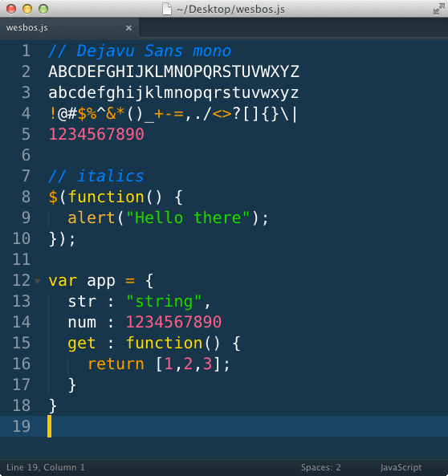448x476 pixels.
Task: Place cursor on the italics comment line
Action: pyautogui.click(x=96, y=176)
